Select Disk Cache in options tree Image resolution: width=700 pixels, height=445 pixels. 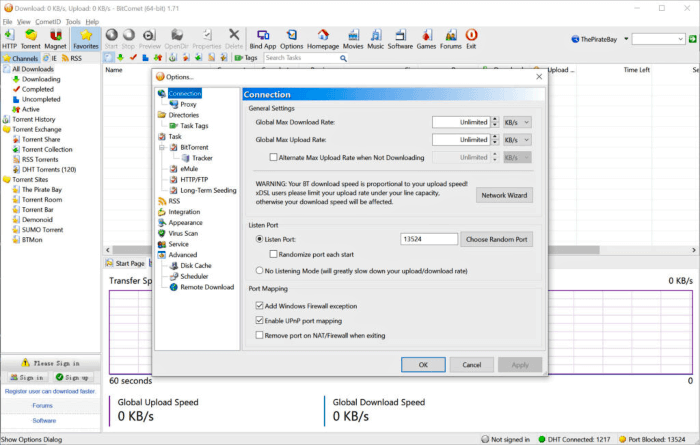[x=196, y=266]
